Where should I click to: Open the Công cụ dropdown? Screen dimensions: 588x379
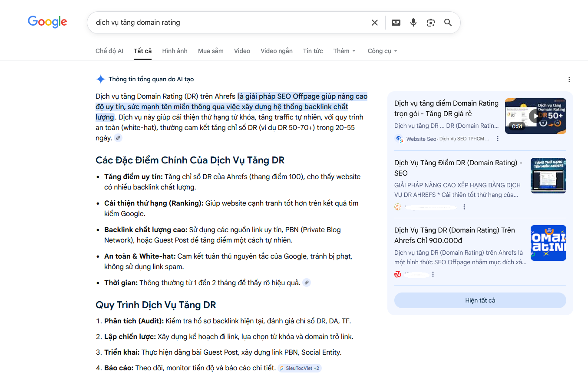click(x=382, y=51)
